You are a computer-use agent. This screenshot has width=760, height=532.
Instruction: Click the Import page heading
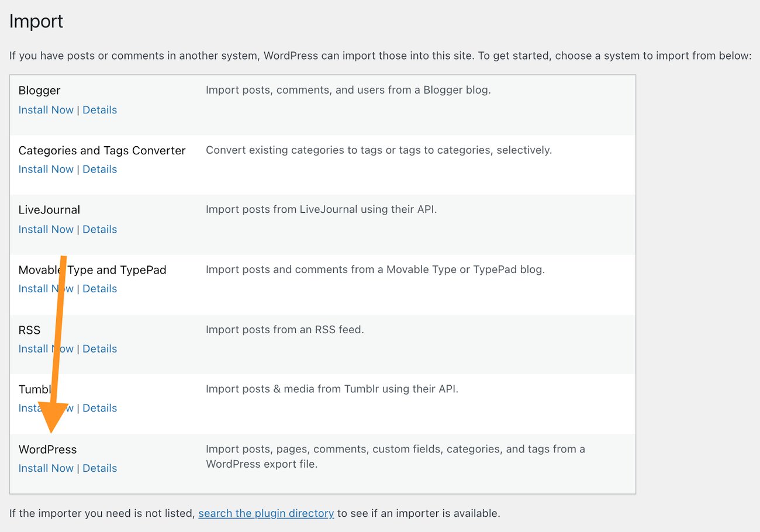[x=36, y=21]
